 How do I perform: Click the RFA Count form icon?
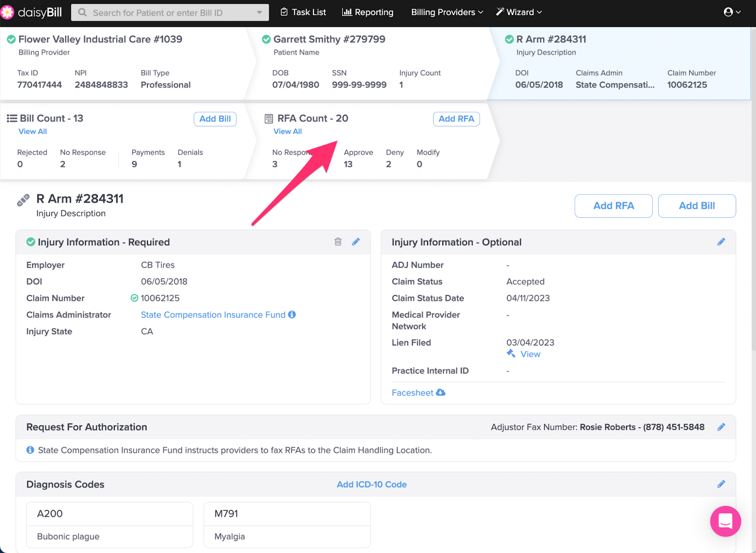tap(268, 118)
